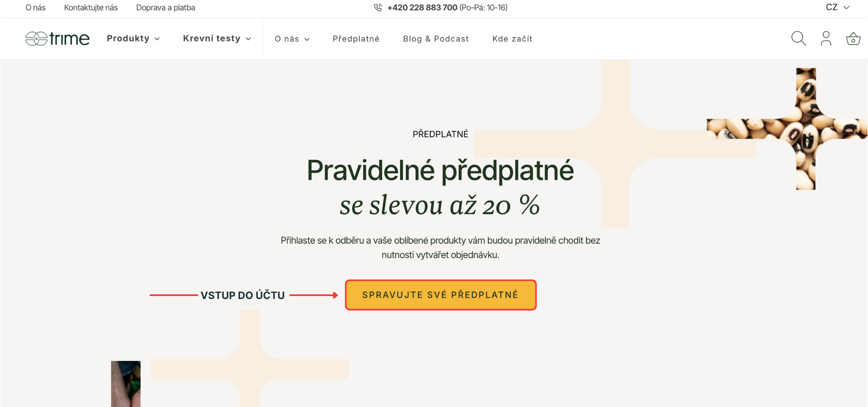This screenshot has height=407, width=868.
Task: Open Blog & Podcast menu item
Action: [x=436, y=39]
